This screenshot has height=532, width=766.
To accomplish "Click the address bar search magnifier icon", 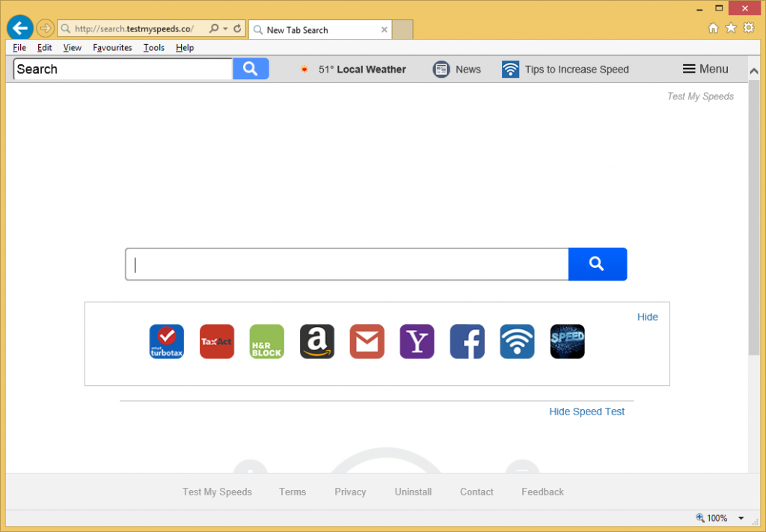I will (x=214, y=28).
